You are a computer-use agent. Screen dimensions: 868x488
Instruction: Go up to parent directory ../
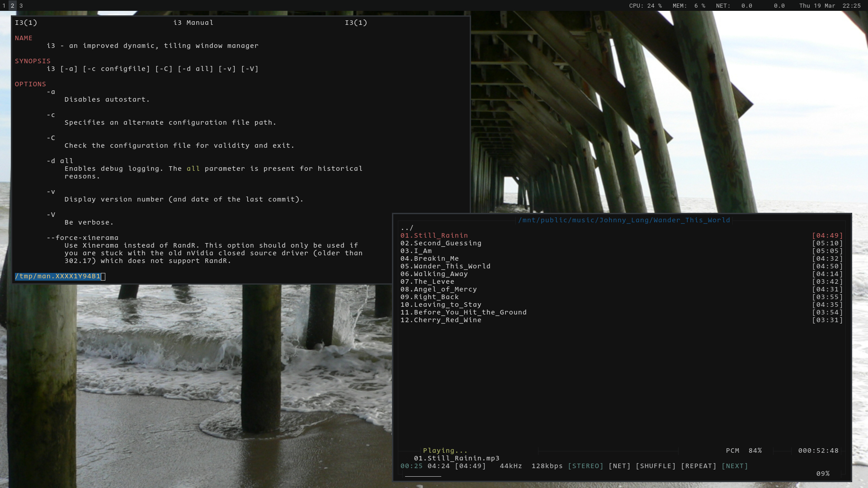point(407,228)
